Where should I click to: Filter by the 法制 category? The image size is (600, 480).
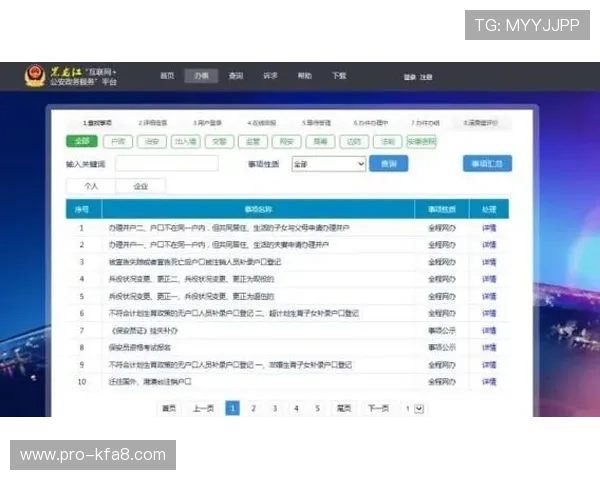388,142
